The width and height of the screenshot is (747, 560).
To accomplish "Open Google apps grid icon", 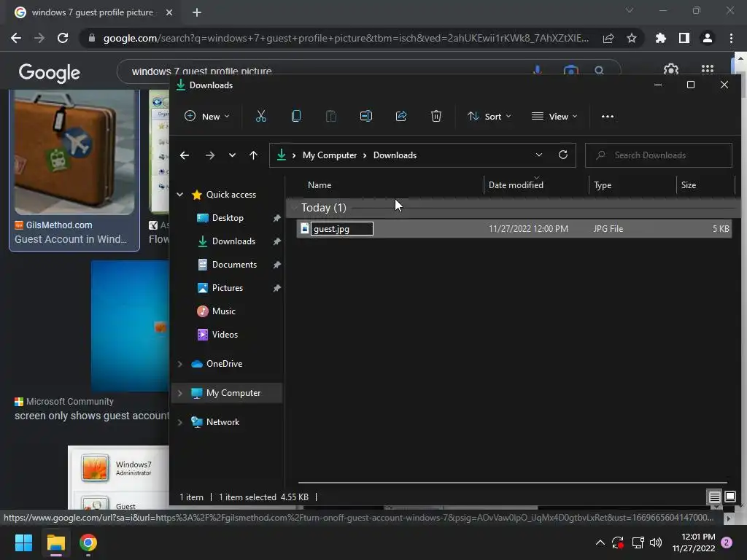I will point(708,69).
